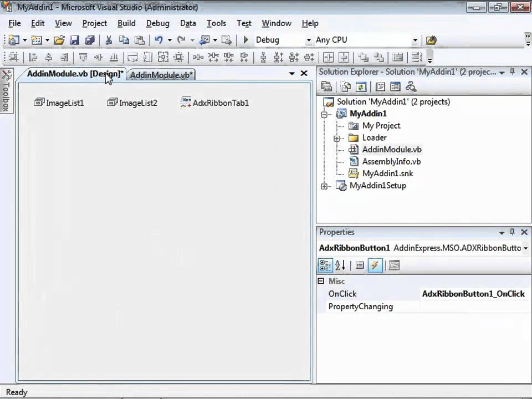Click the Add New Item toolbar icon
Screen dimensions: 532x399
(37, 40)
